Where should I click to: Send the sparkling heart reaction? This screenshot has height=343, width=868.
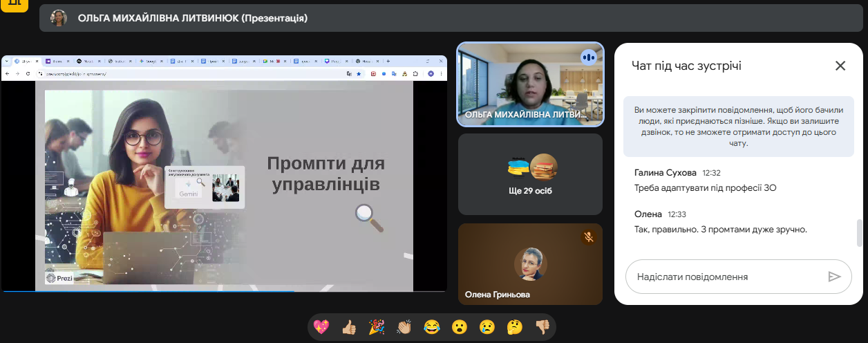(321, 327)
